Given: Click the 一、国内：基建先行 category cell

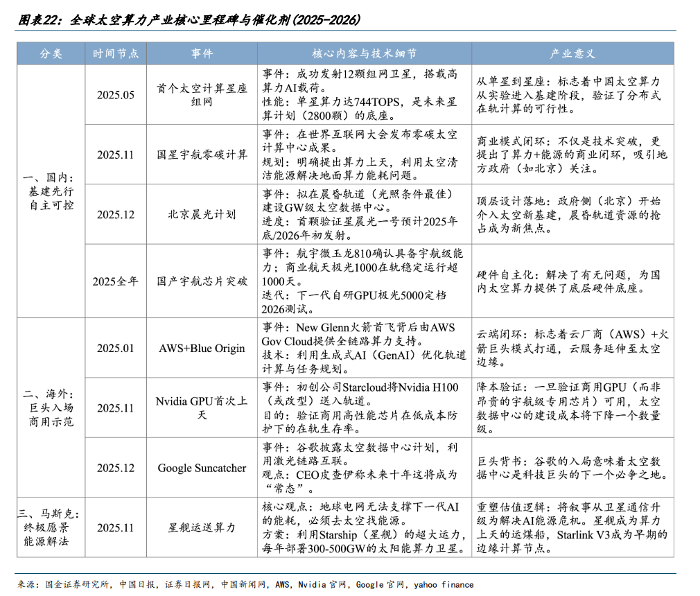Looking at the screenshot, I should point(51,191).
